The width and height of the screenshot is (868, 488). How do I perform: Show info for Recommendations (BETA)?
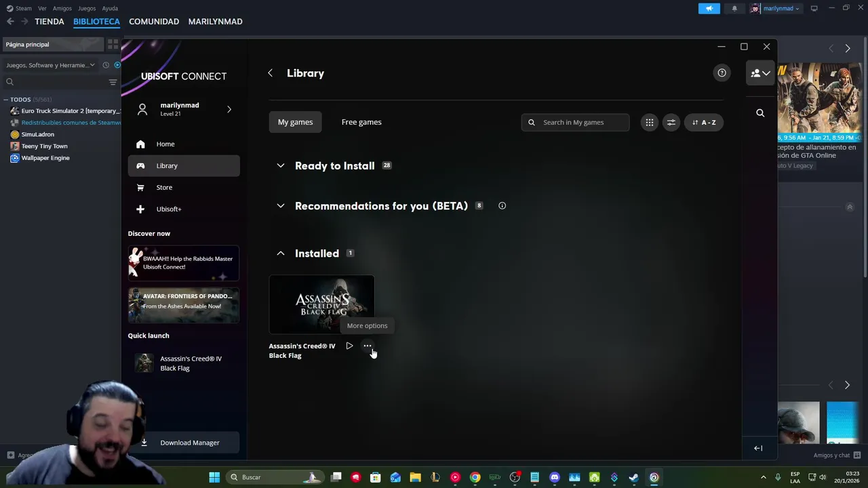502,206
